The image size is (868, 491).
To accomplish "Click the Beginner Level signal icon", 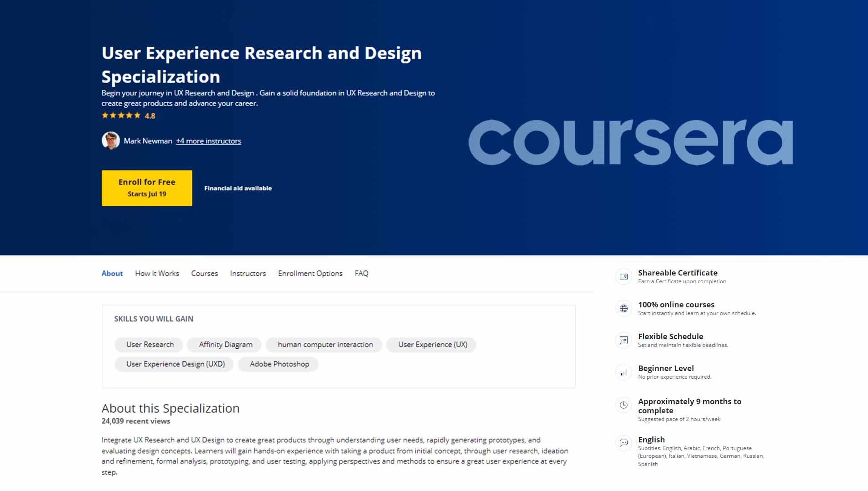I will (x=623, y=372).
